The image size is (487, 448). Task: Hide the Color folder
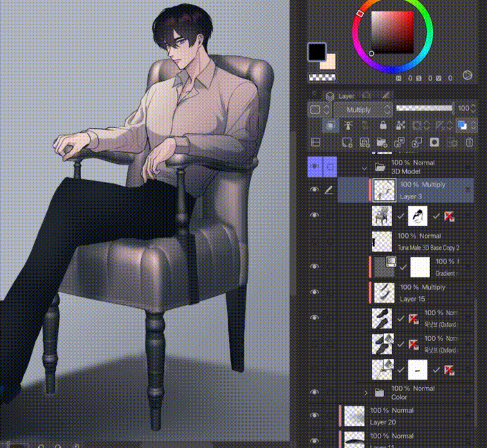pyautogui.click(x=314, y=393)
